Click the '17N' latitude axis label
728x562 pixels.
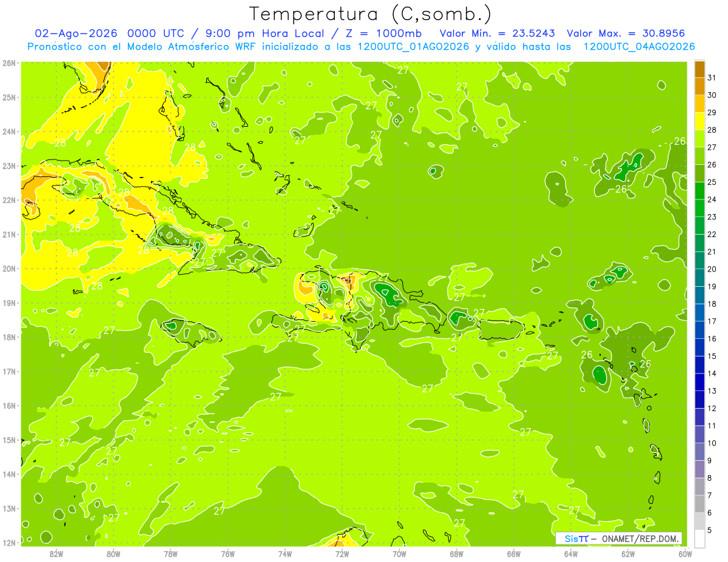pos(9,371)
